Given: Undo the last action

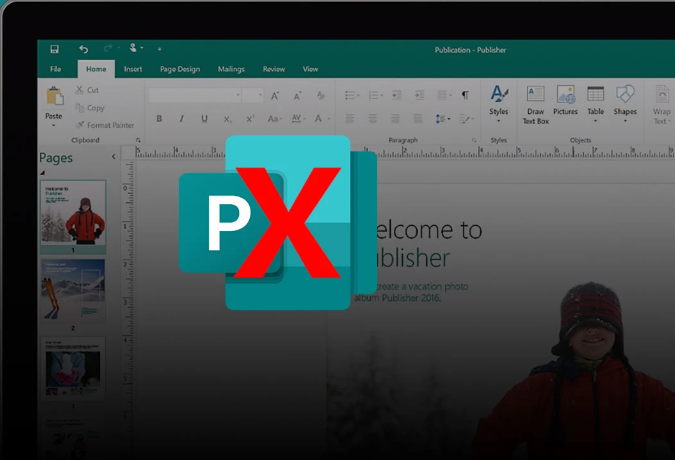Looking at the screenshot, I should click(84, 49).
